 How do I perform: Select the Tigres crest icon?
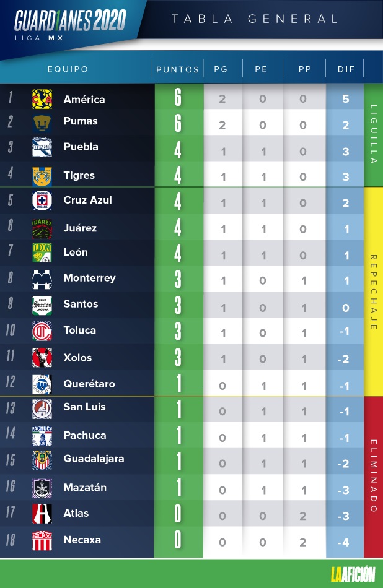pos(42,176)
